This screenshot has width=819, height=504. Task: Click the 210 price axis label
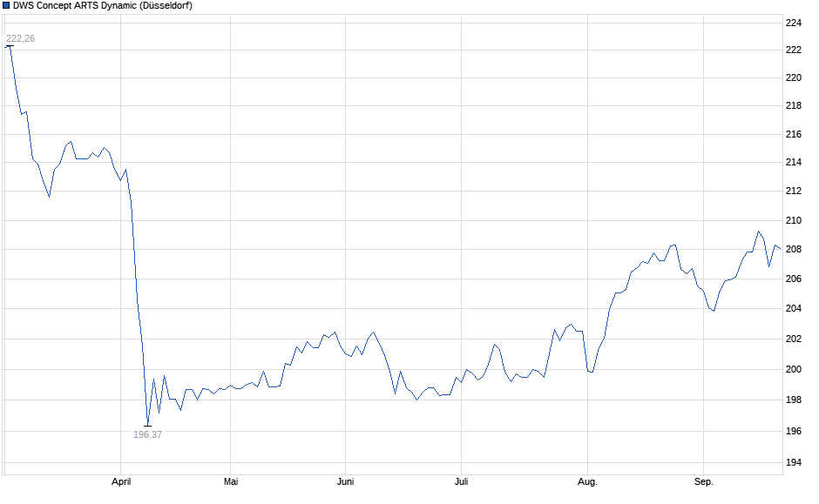point(794,221)
